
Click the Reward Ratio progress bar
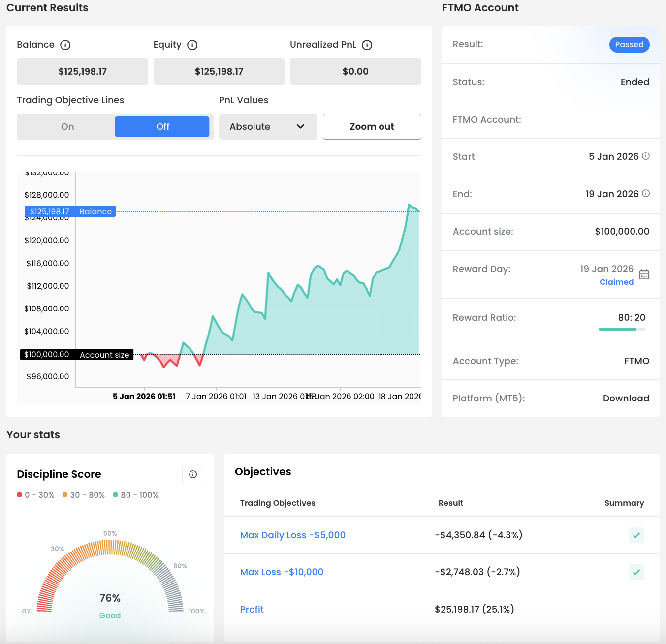[x=622, y=329]
